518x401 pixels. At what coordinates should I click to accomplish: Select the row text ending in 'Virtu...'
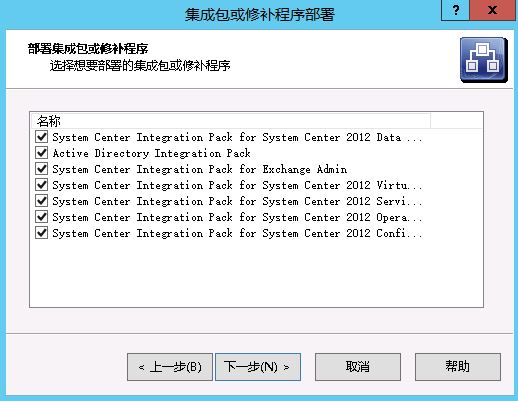237,185
